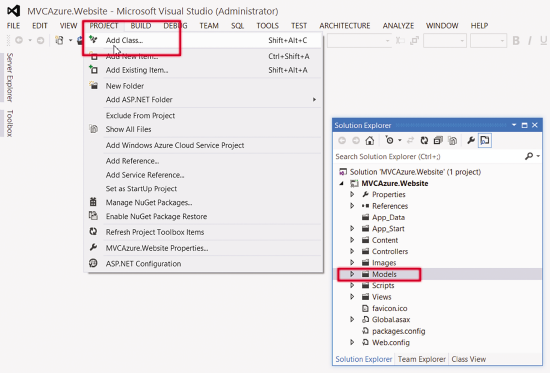Select Add Windows Azure Cloud Service Project
Viewport: 550px width, 373px height.
tap(203, 145)
